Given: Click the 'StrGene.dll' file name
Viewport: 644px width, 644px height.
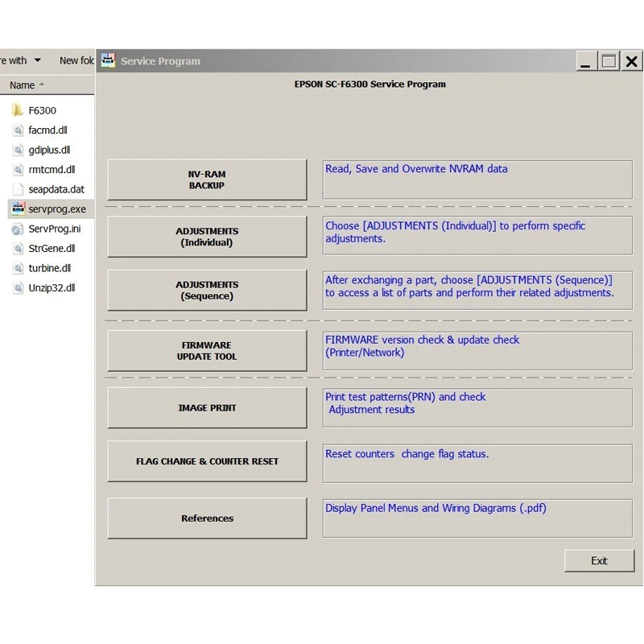Looking at the screenshot, I should pyautogui.click(x=52, y=249).
